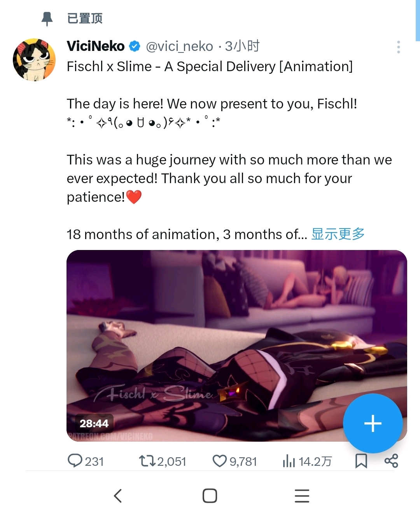Tap the 3小时 post timestamp
The height and width of the screenshot is (521, 420).
(242, 46)
